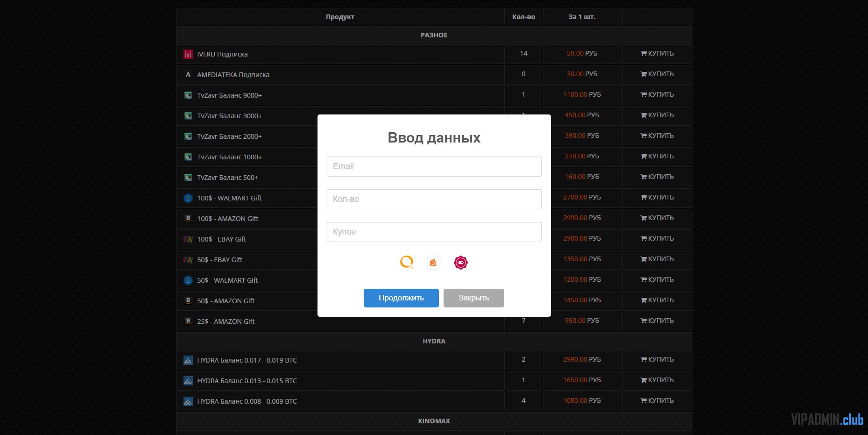This screenshot has width=868, height=435.
Task: Click the 50$ WALMART Gift icon
Action: pos(188,280)
